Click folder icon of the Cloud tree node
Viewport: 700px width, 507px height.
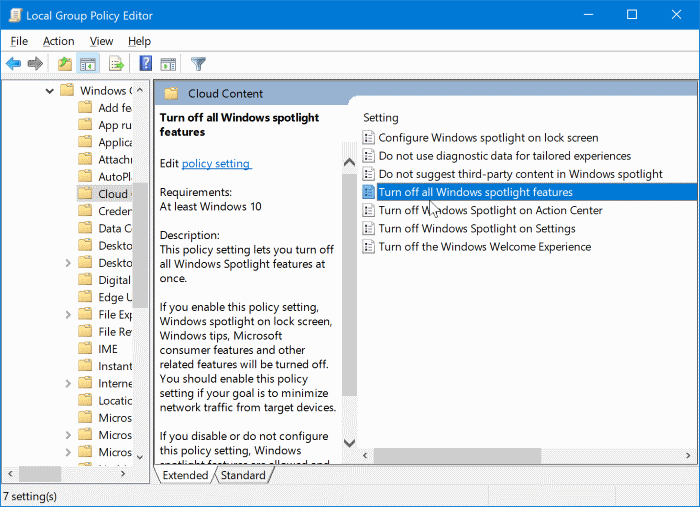(x=85, y=194)
